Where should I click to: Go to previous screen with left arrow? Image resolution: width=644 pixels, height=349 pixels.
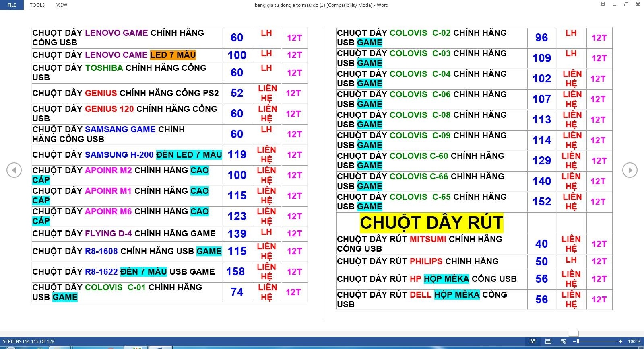pyautogui.click(x=14, y=170)
